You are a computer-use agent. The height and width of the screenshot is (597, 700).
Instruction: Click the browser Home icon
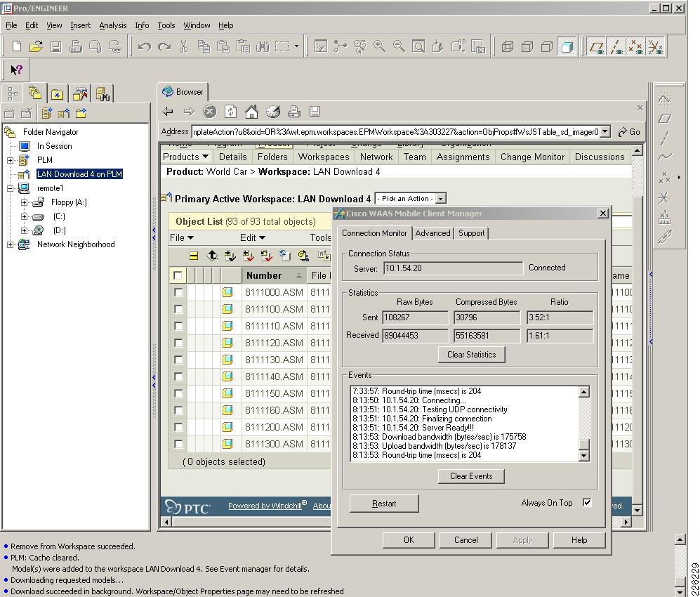tap(251, 111)
